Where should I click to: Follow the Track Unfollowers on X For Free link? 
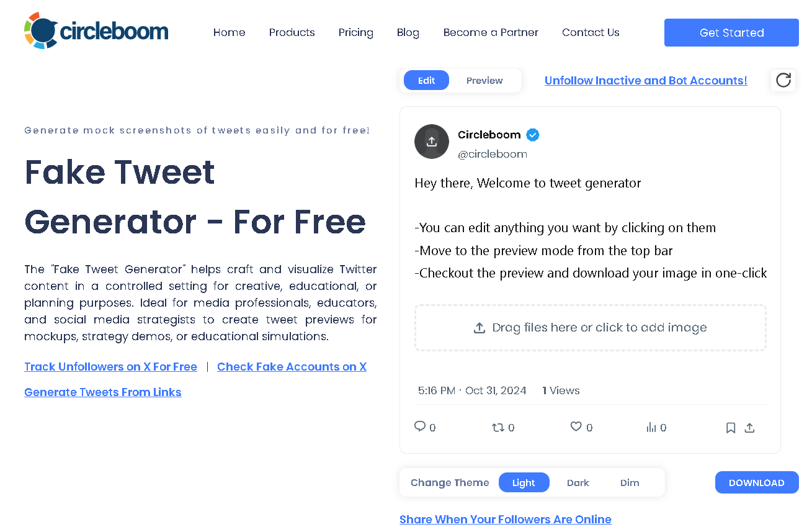(110, 366)
